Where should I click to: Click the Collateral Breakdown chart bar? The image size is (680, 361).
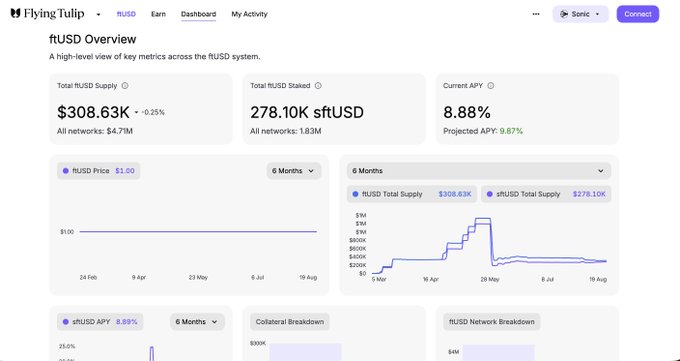coord(305,352)
